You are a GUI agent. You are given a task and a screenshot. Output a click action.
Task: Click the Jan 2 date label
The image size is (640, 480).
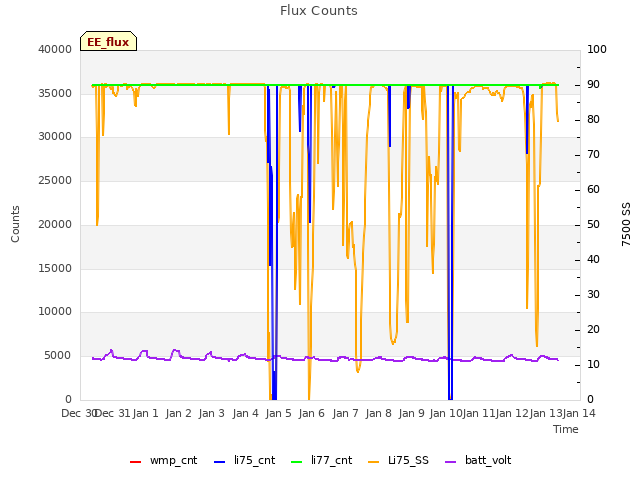pos(178,413)
